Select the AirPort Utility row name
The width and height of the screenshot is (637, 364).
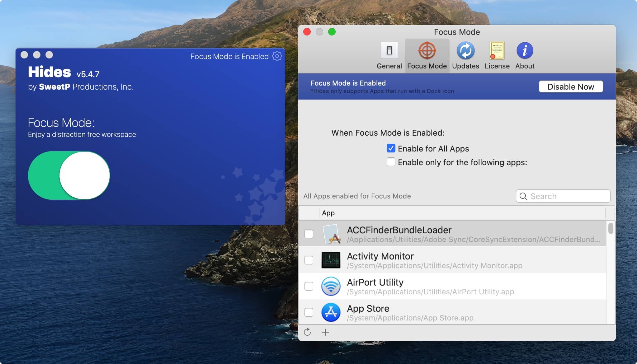375,282
